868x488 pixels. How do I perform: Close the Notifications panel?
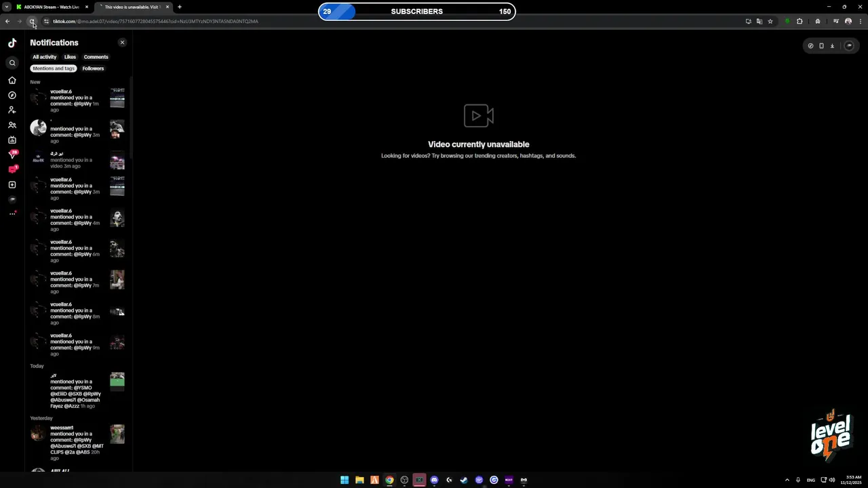point(123,43)
